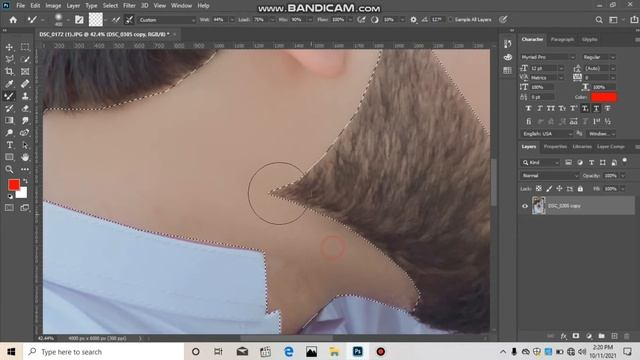Click the Search icon in options bar

[x=599, y=20]
